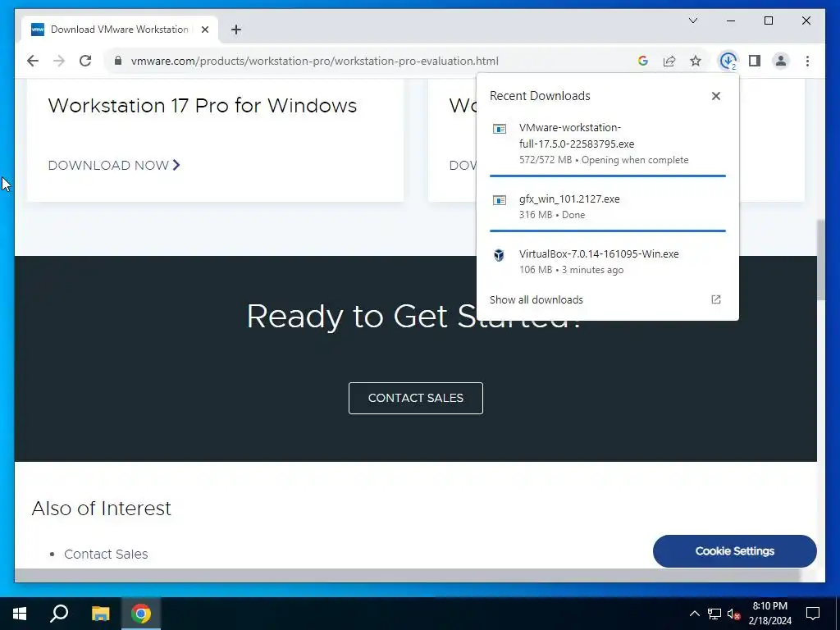Toggle the Chrome downloads icon
This screenshot has height=630, width=840.
pyautogui.click(x=728, y=61)
